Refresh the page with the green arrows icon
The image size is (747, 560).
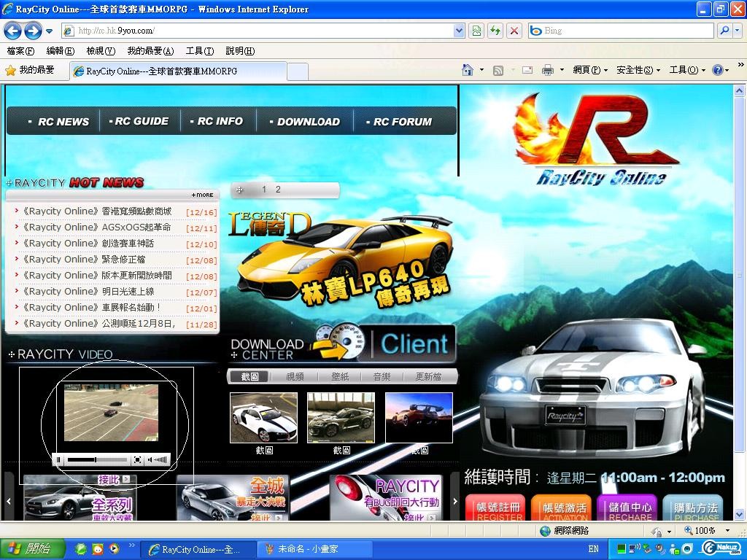(495, 31)
